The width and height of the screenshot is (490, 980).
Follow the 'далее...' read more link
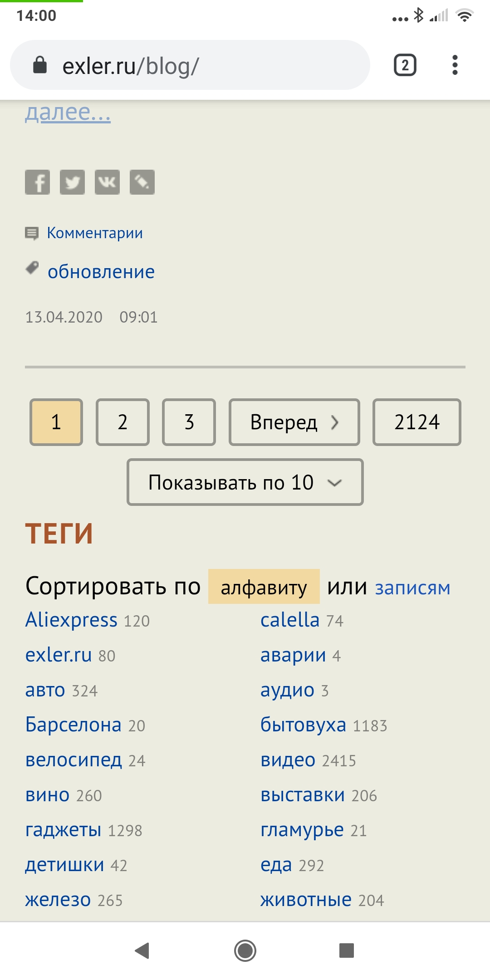(x=68, y=113)
